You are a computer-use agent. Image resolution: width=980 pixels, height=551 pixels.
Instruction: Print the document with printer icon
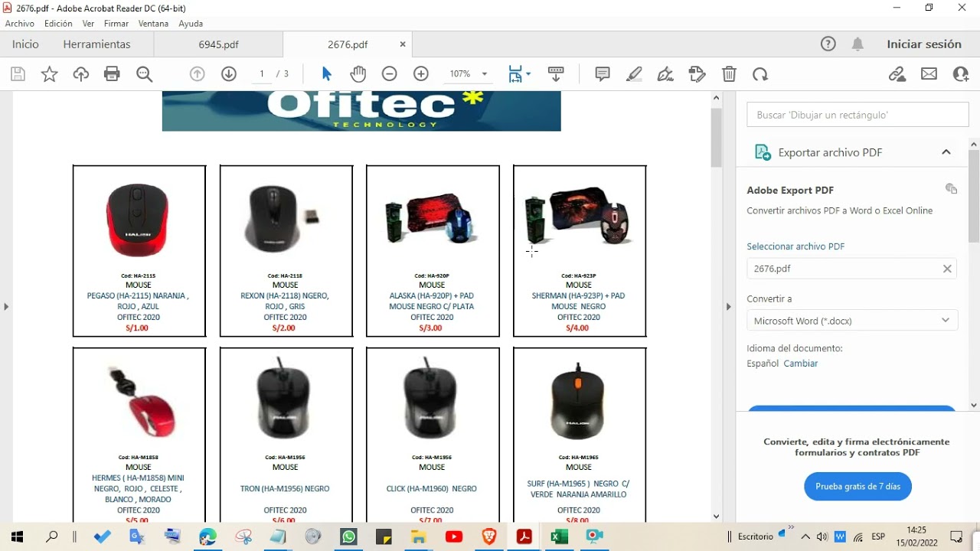113,74
